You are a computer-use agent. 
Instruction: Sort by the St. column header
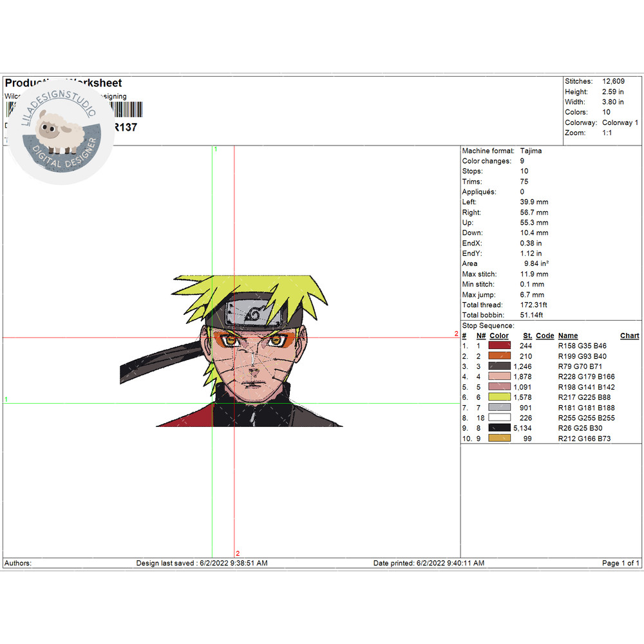[527, 336]
